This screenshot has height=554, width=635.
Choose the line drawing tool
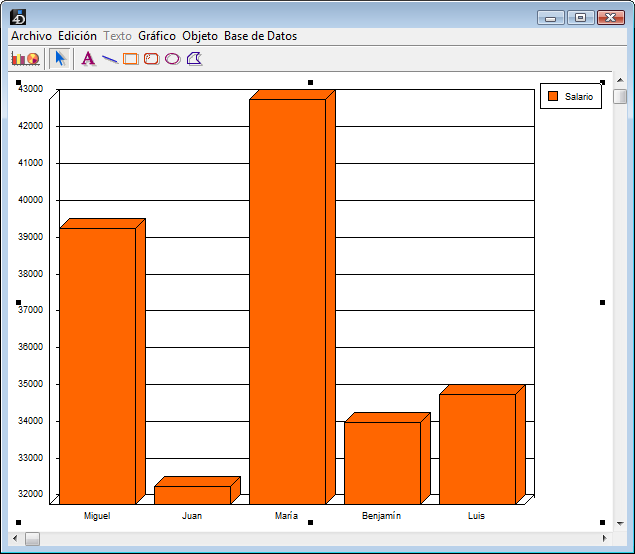109,59
